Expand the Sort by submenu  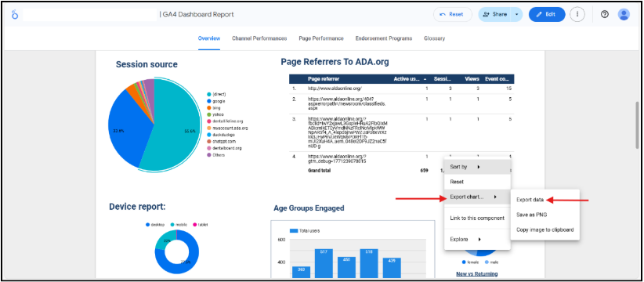pyautogui.click(x=477, y=167)
